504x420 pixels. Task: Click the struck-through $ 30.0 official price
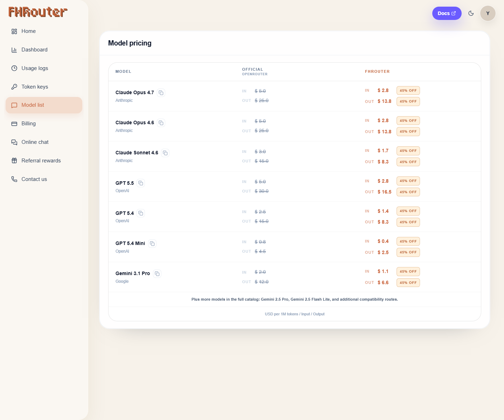pos(261,191)
